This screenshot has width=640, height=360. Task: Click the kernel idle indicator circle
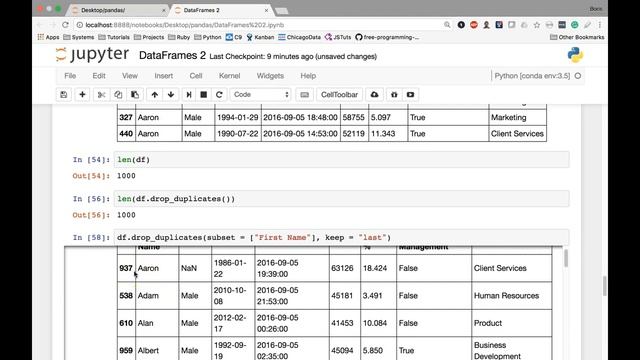(578, 76)
